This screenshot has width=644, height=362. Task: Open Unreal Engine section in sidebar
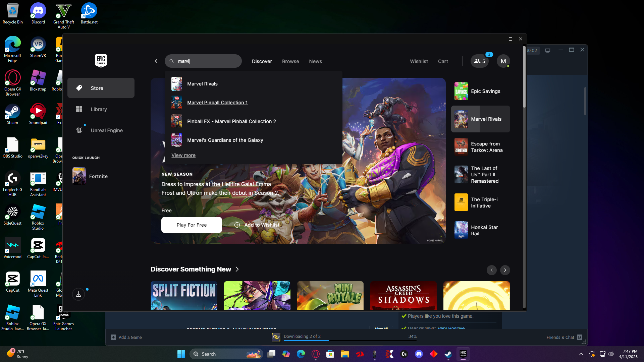(x=101, y=130)
